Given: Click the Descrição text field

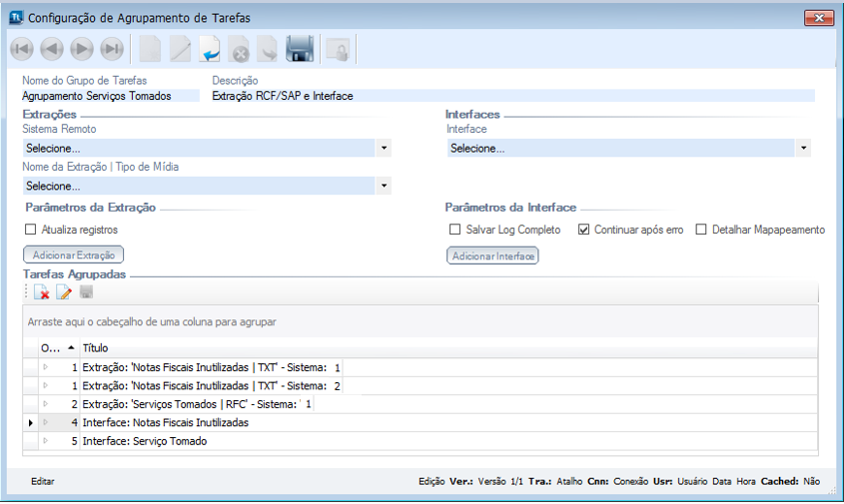Looking at the screenshot, I should (511, 96).
